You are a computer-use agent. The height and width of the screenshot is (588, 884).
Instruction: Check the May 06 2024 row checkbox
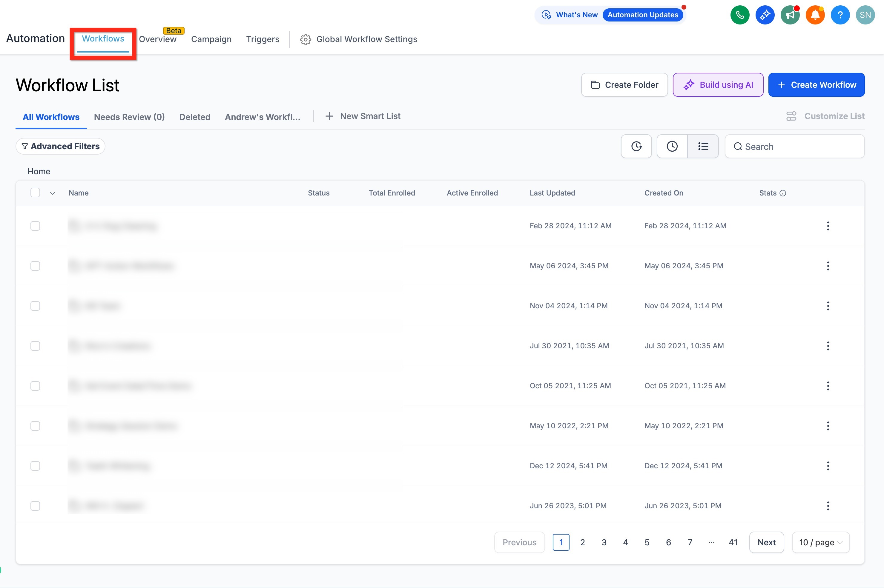coord(35,266)
